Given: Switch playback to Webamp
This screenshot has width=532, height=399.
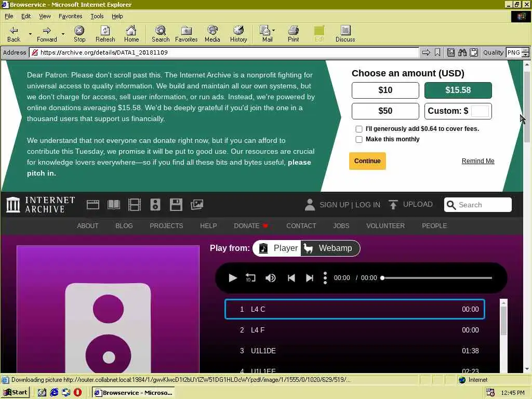Looking at the screenshot, I should point(330,248).
